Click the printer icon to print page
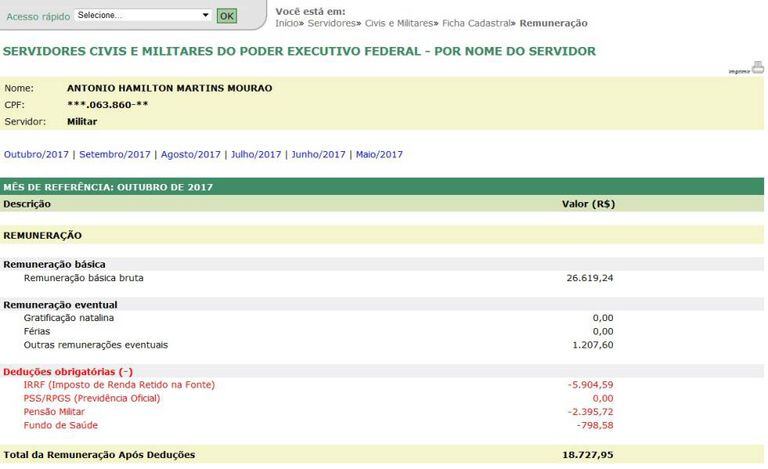 click(758, 68)
